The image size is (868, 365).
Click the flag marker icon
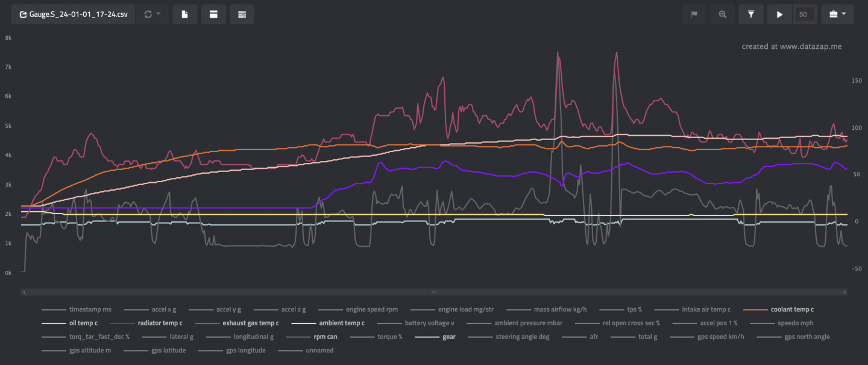(x=694, y=14)
